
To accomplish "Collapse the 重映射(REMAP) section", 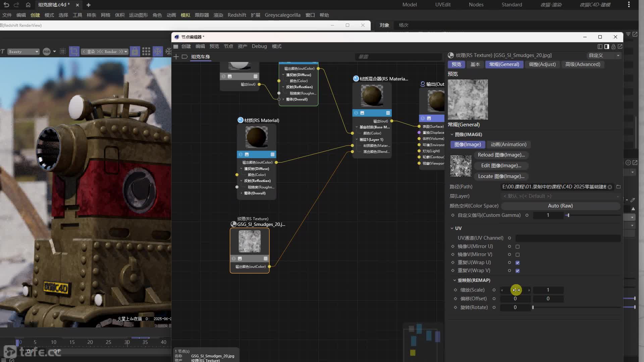I will pos(454,280).
